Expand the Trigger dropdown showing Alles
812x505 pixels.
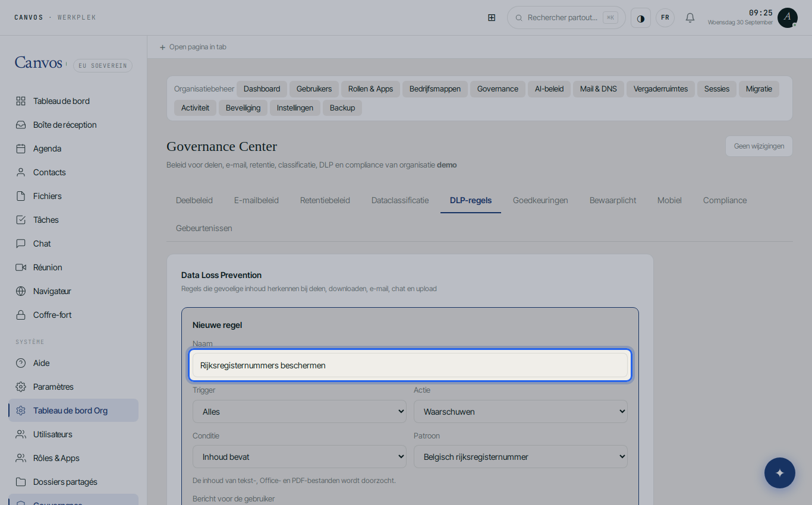(x=300, y=411)
